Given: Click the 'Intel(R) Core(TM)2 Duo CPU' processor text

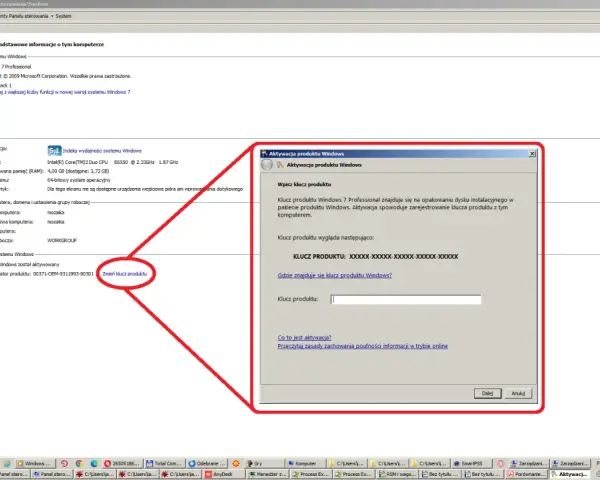Looking at the screenshot, I should point(77,162).
